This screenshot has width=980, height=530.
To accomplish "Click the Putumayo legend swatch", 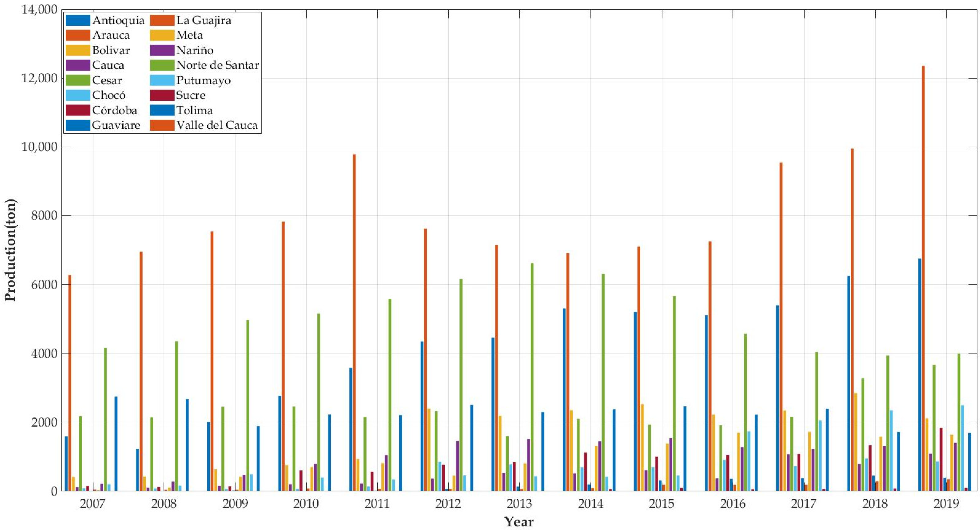I will pyautogui.click(x=162, y=80).
